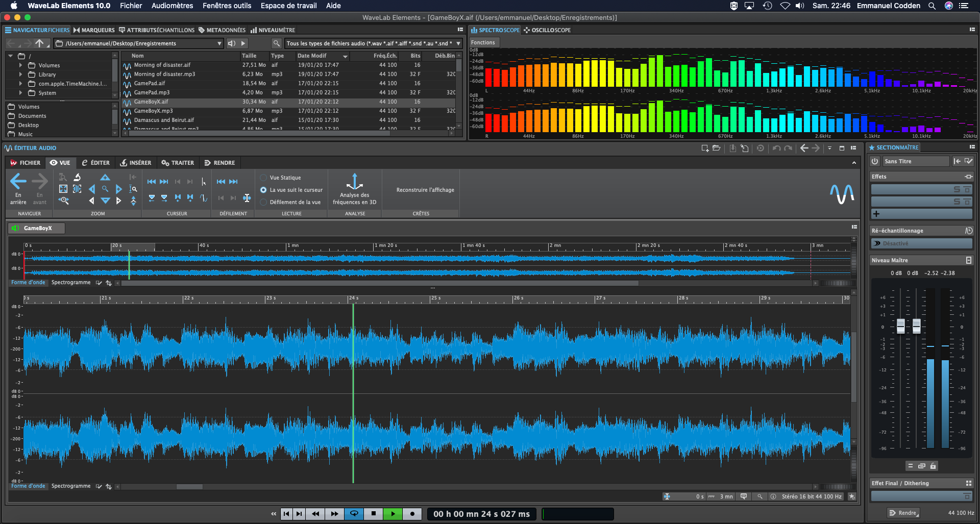Select the Vue Statique radio option
This screenshot has width=980, height=524.
coord(264,178)
